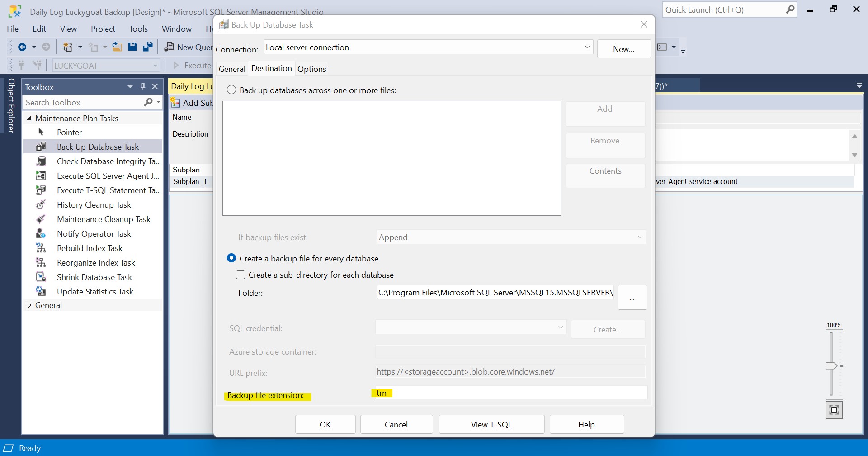Click the navigate Back arrow icon
Screen dimensions: 868x456
click(22, 47)
